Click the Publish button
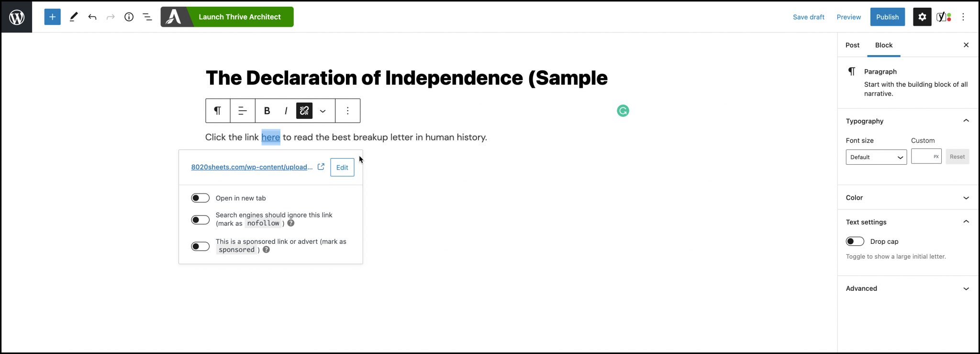980x354 pixels. (x=887, y=17)
